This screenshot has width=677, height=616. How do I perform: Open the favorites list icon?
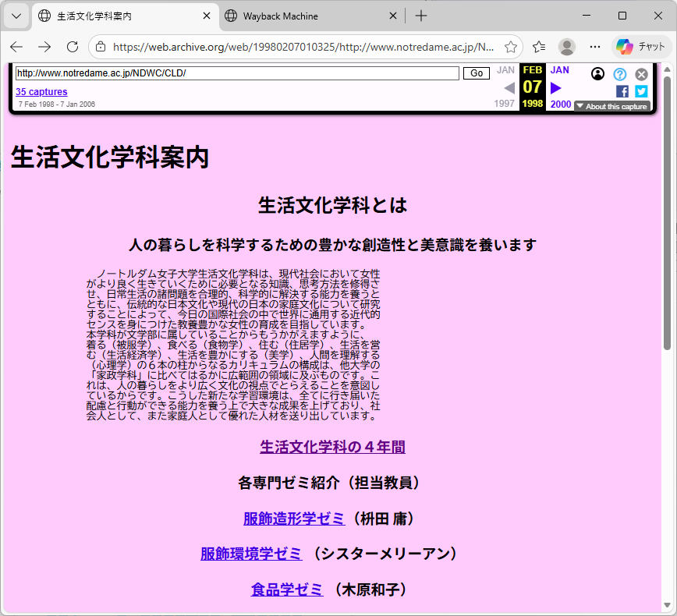pos(539,47)
